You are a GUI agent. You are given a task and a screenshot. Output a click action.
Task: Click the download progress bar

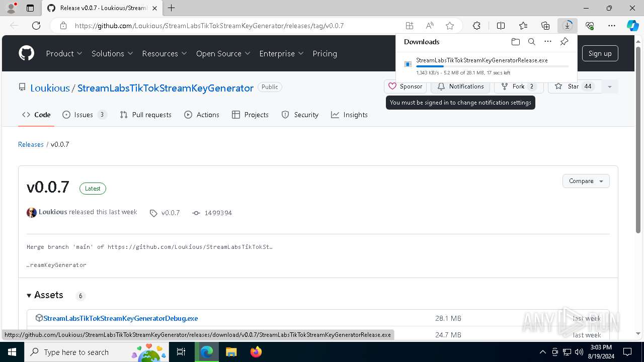point(492,66)
